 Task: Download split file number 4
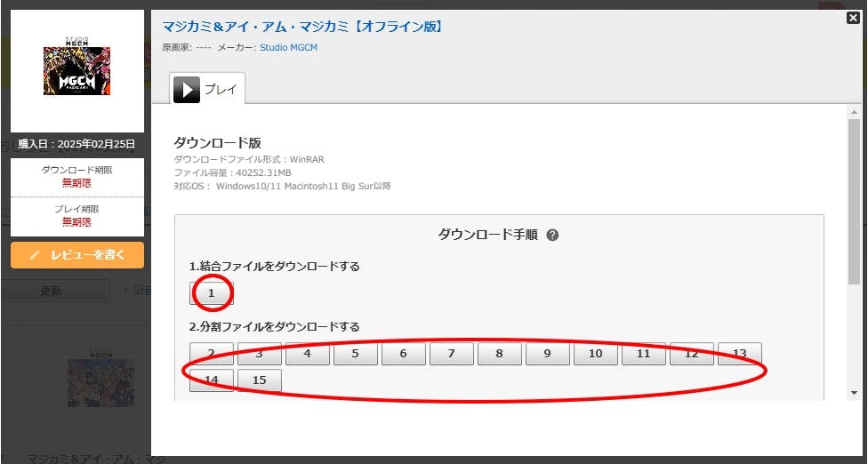tap(308, 354)
